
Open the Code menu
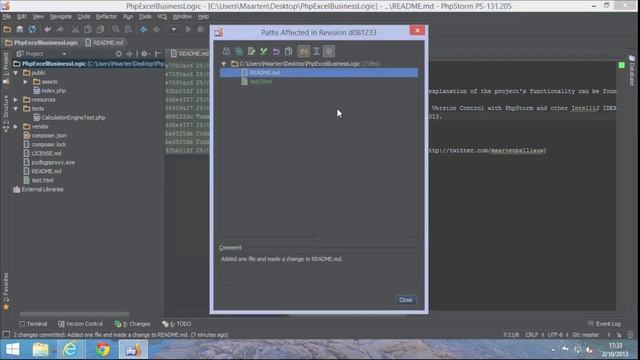coord(84,17)
